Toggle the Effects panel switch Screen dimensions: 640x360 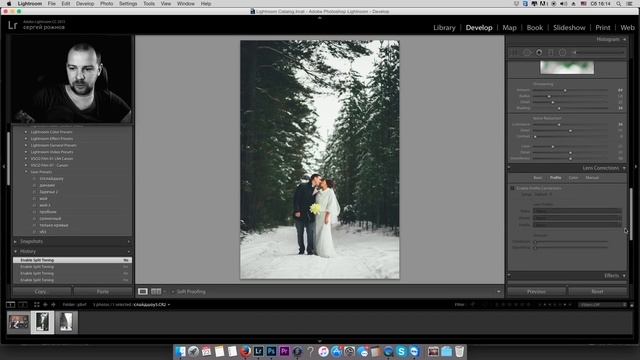tap(509, 276)
